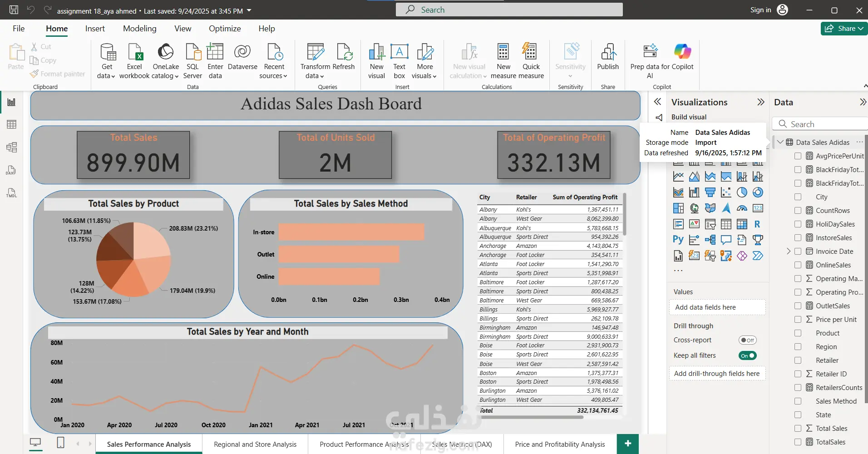The image size is (868, 454).
Task: Click the Get data icon
Action: [108, 53]
